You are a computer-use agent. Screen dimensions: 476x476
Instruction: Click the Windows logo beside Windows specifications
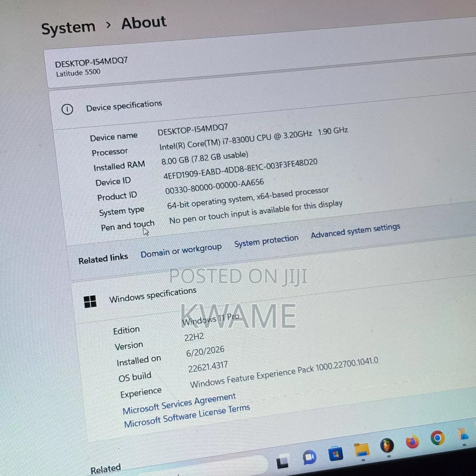click(90, 301)
